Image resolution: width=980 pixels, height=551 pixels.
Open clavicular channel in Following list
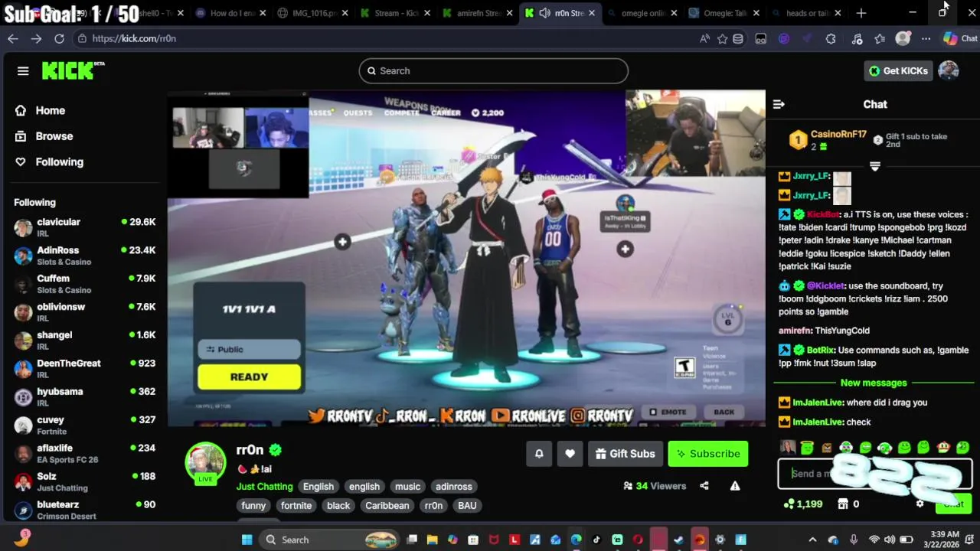tap(84, 227)
